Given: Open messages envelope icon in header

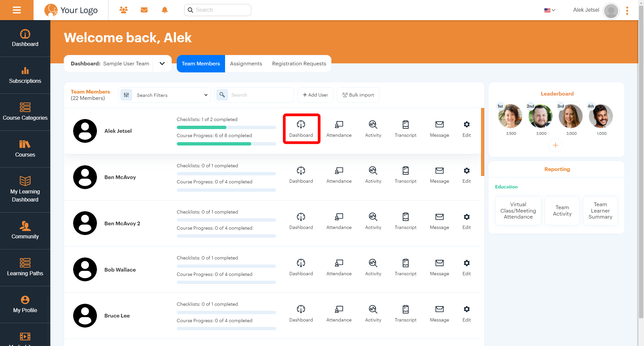Looking at the screenshot, I should pyautogui.click(x=144, y=10).
